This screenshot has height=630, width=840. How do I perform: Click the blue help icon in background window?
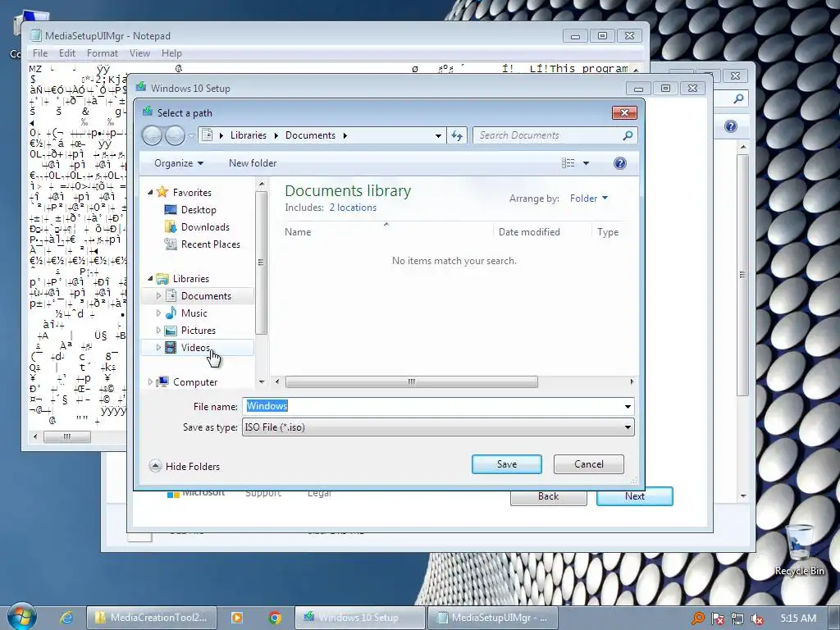(x=731, y=126)
